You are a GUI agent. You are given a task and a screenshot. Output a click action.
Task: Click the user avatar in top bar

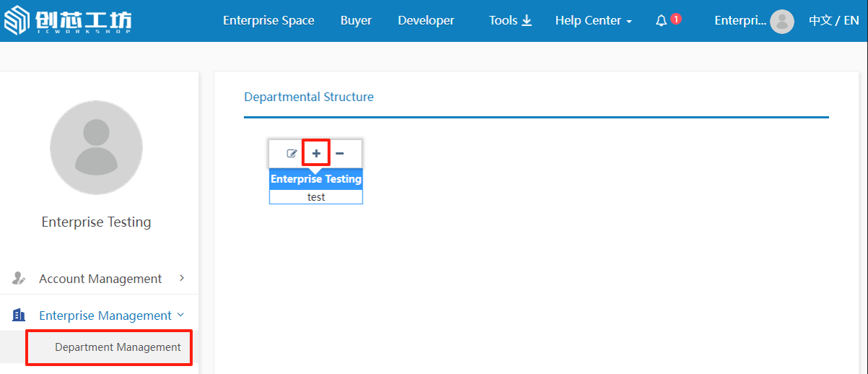[x=782, y=21]
